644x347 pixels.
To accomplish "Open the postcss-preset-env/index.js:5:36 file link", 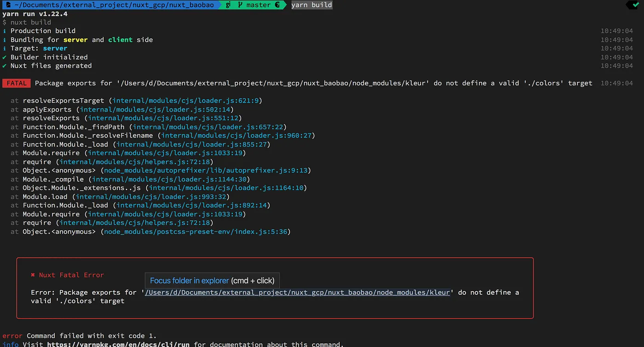I will (x=195, y=232).
